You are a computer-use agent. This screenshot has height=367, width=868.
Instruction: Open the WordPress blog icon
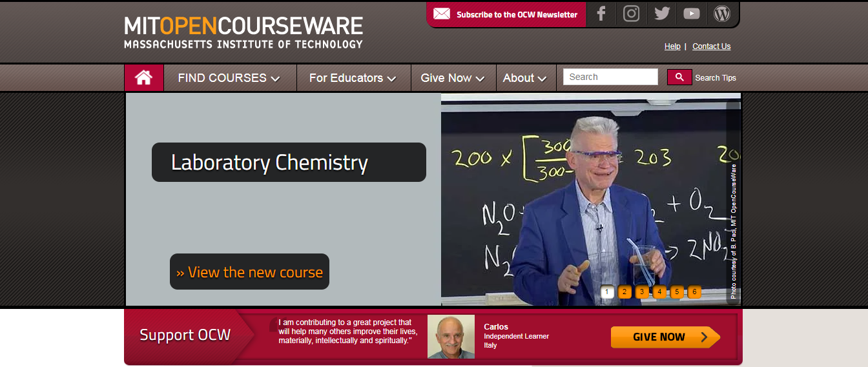[721, 14]
